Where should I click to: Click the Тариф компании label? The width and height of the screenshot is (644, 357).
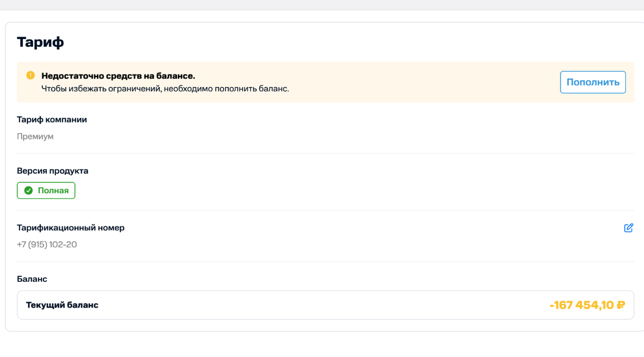click(x=52, y=119)
